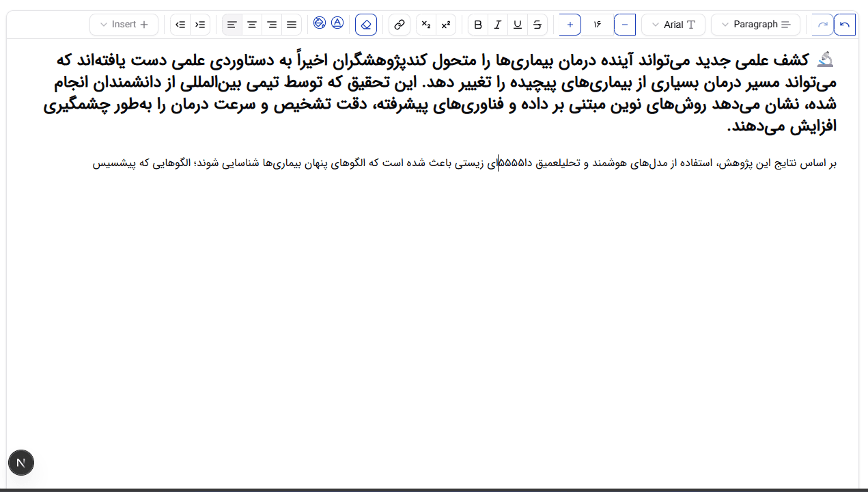Apply superscript formatting
The height and width of the screenshot is (492, 868).
pos(446,25)
